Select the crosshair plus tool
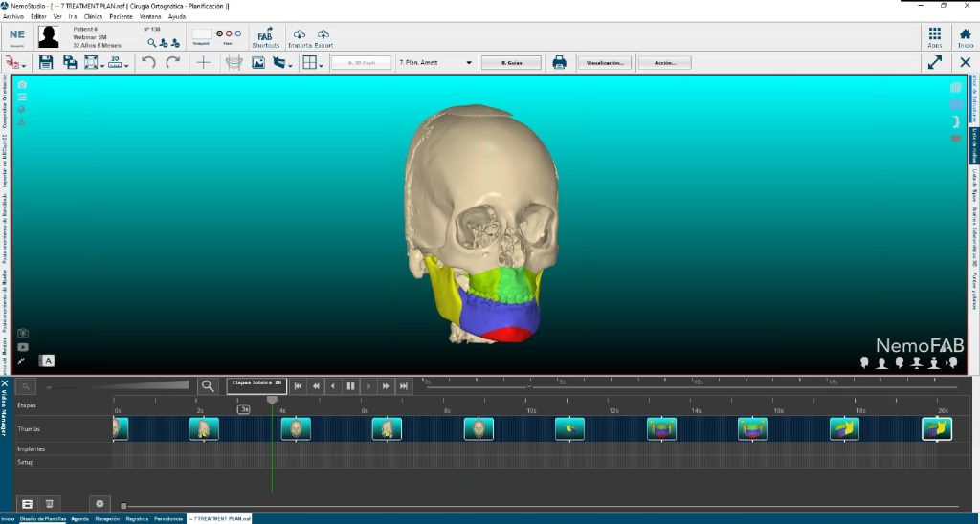980x524 pixels. [203, 62]
